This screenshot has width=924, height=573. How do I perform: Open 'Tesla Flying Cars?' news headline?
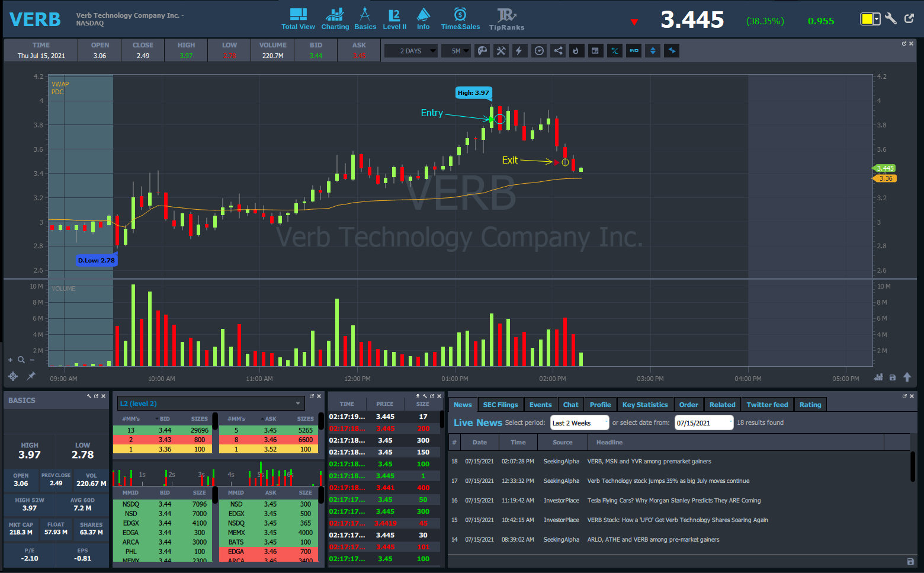(674, 501)
